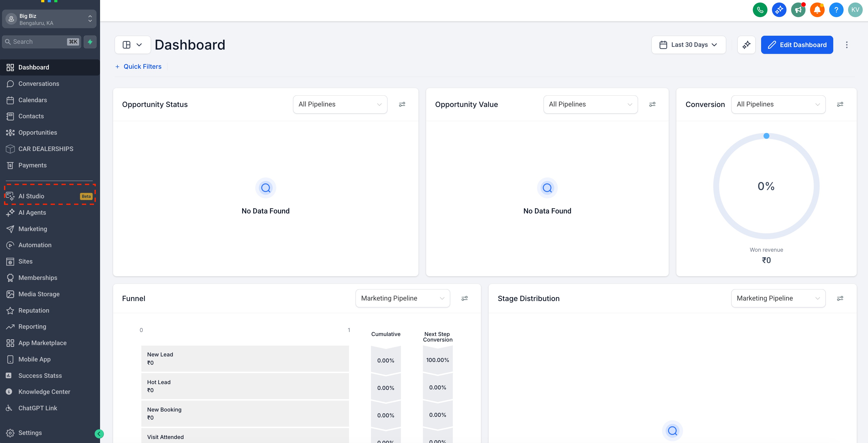Expand Opportunity Value All Pipelines dropdown

point(590,104)
